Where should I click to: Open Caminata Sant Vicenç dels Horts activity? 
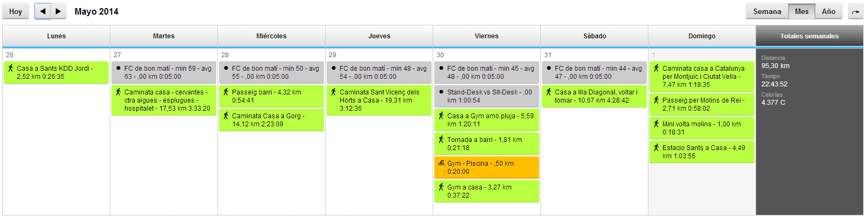tap(380, 100)
